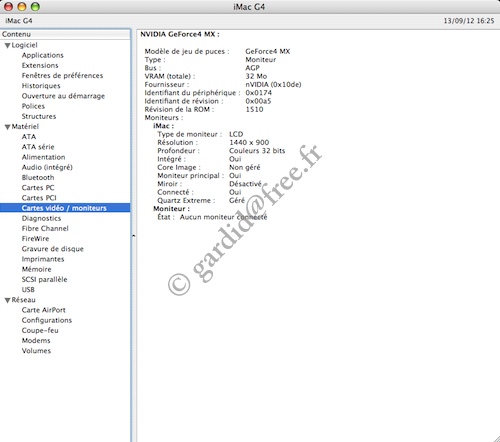
Task: Click the window resize grip corner
Action: point(496,438)
